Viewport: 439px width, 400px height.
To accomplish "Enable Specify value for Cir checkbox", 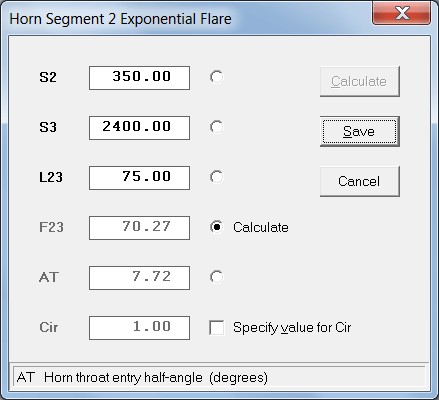I will pos(217,327).
